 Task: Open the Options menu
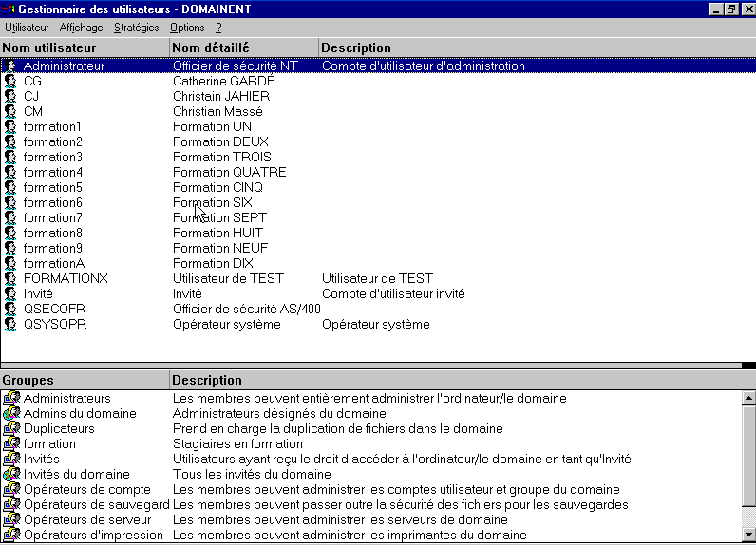(x=187, y=28)
